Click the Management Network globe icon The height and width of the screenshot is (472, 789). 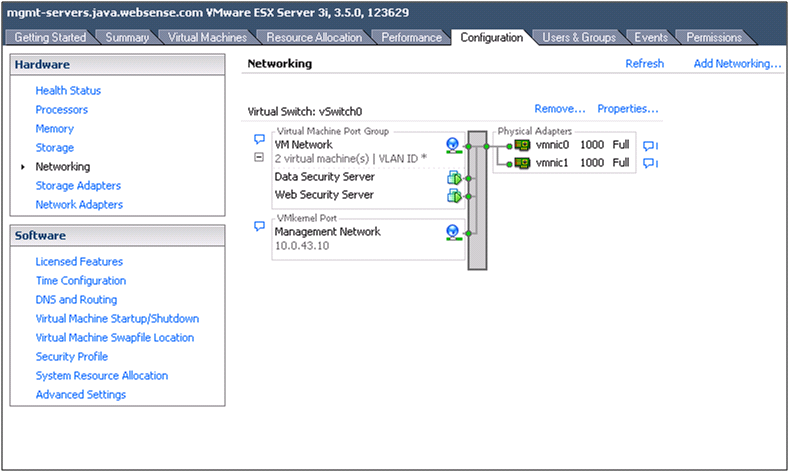pyautogui.click(x=453, y=232)
